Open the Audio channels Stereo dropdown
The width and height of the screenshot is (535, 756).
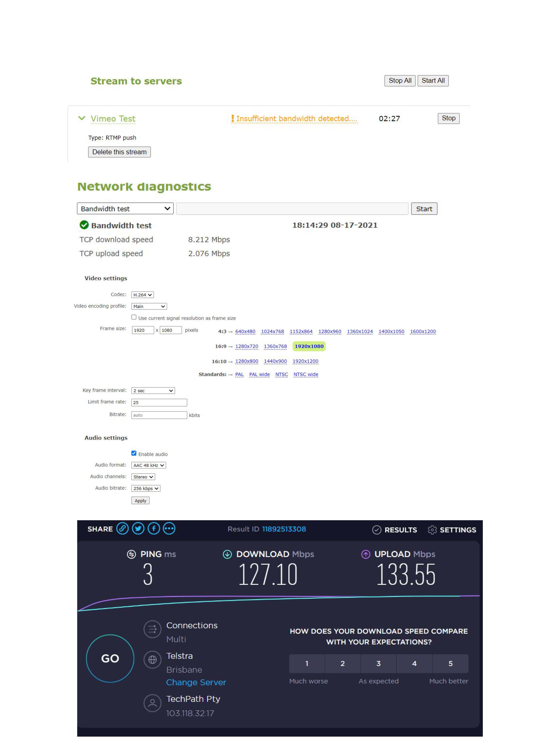tap(143, 477)
